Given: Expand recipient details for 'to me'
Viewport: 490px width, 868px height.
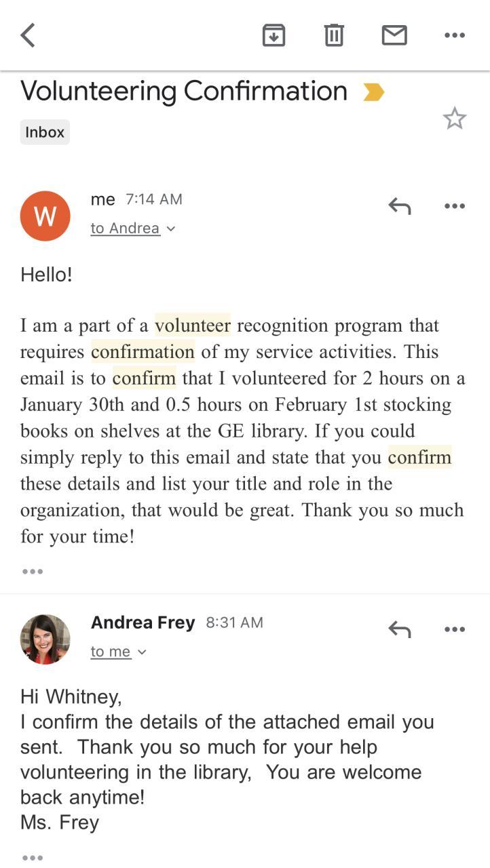Looking at the screenshot, I should coord(119,652).
